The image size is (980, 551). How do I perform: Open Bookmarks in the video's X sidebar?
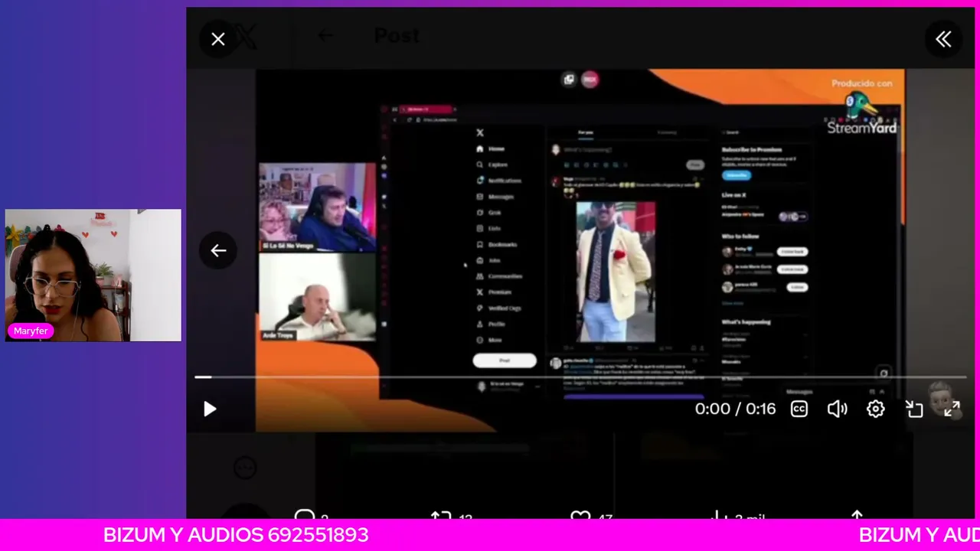tap(497, 244)
